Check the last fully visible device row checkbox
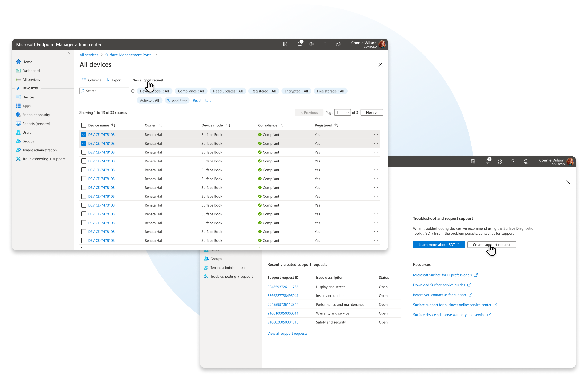 84,240
